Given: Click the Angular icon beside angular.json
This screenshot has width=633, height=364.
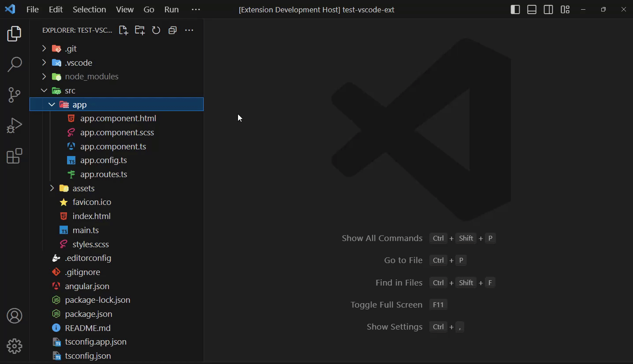Looking at the screenshot, I should click(56, 286).
